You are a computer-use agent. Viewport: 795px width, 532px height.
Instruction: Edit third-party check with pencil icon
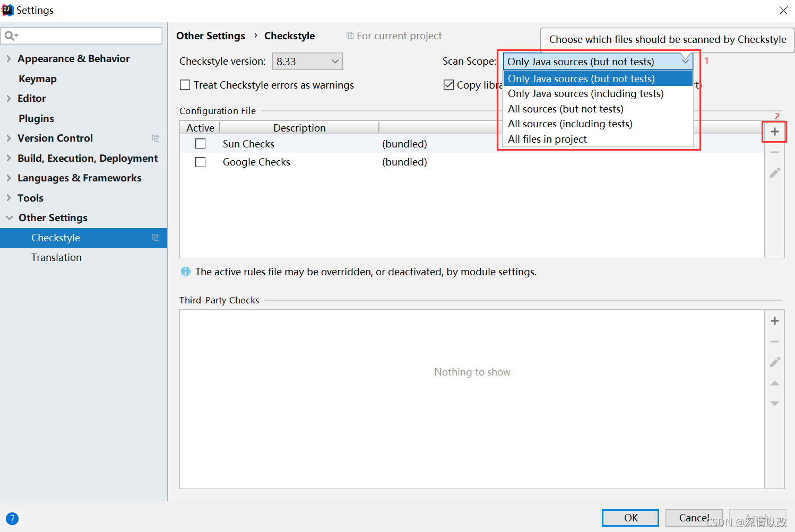coord(775,362)
